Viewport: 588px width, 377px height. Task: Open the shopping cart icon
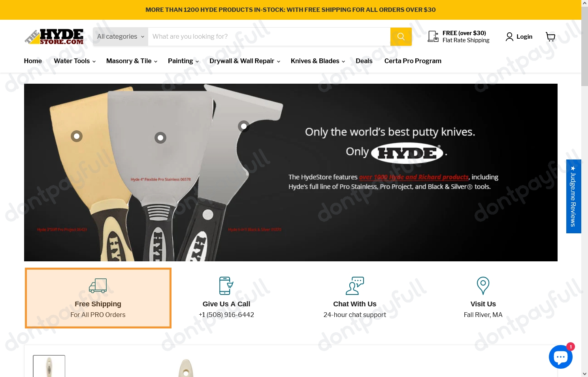(550, 36)
